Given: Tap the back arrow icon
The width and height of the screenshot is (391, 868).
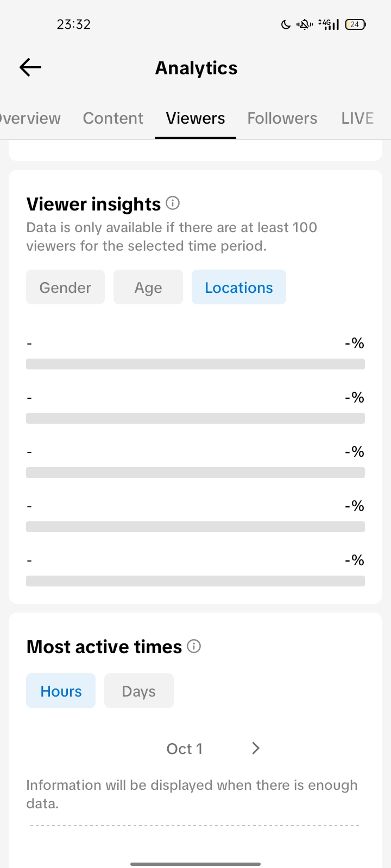Looking at the screenshot, I should [30, 67].
